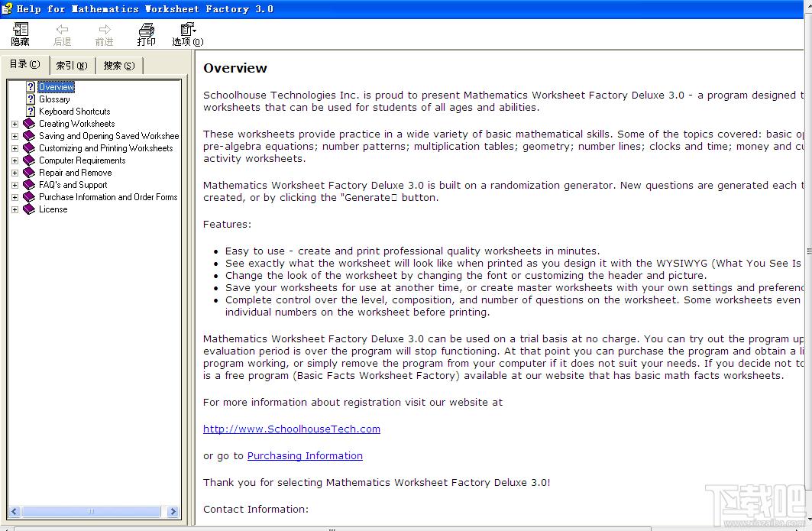Click the License book icon
Image resolution: width=812 pixels, height=531 pixels.
29,209
